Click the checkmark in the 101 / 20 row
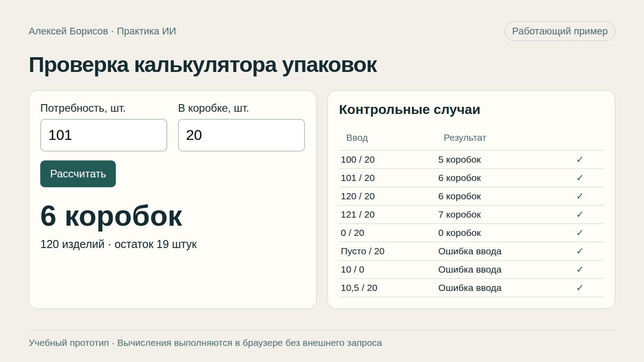 point(580,178)
